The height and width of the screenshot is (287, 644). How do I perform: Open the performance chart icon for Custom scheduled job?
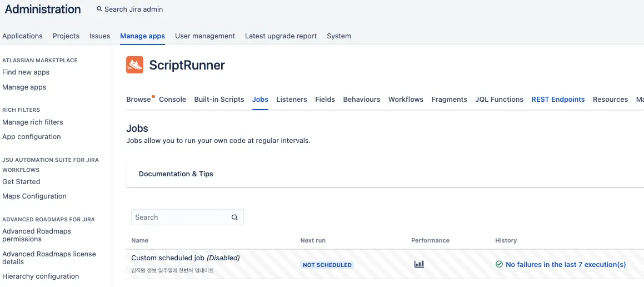click(419, 264)
